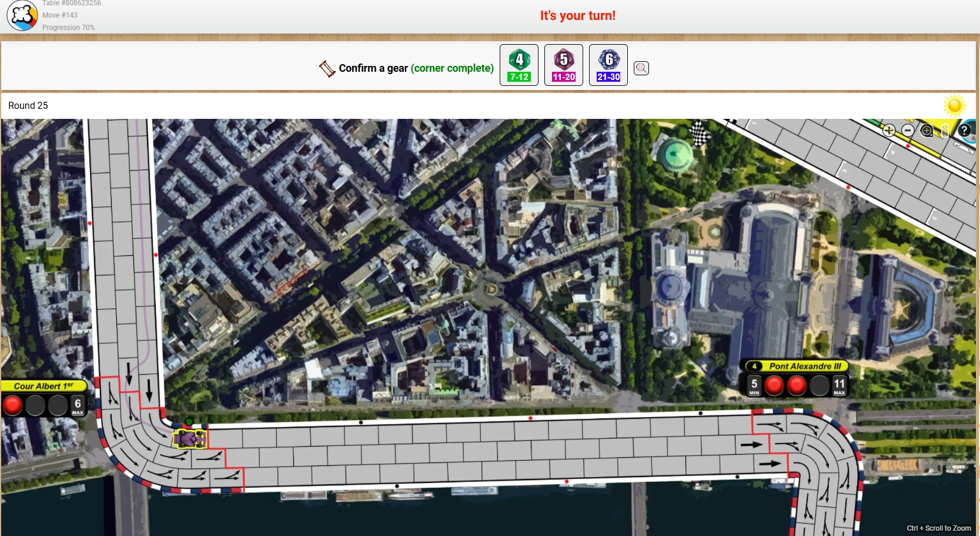This screenshot has height=536, width=980.
Task: Click the checkered finish flag
Action: [x=699, y=134]
